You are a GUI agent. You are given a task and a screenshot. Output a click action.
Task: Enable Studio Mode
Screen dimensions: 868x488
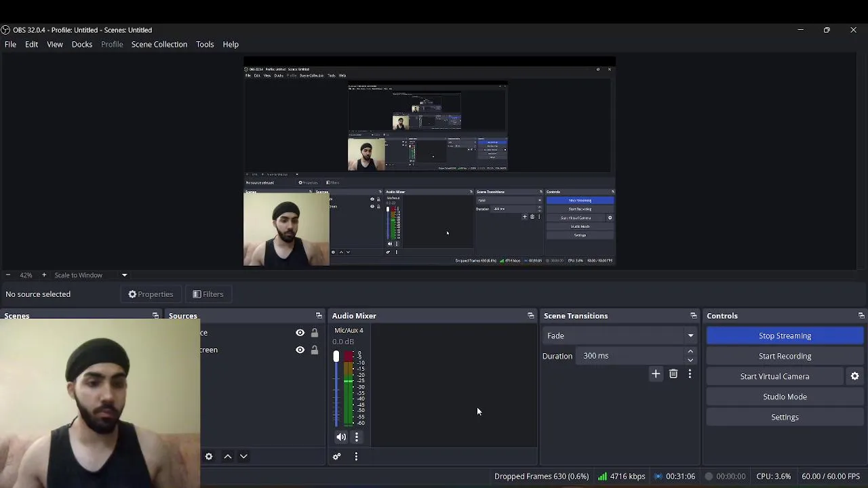785,396
